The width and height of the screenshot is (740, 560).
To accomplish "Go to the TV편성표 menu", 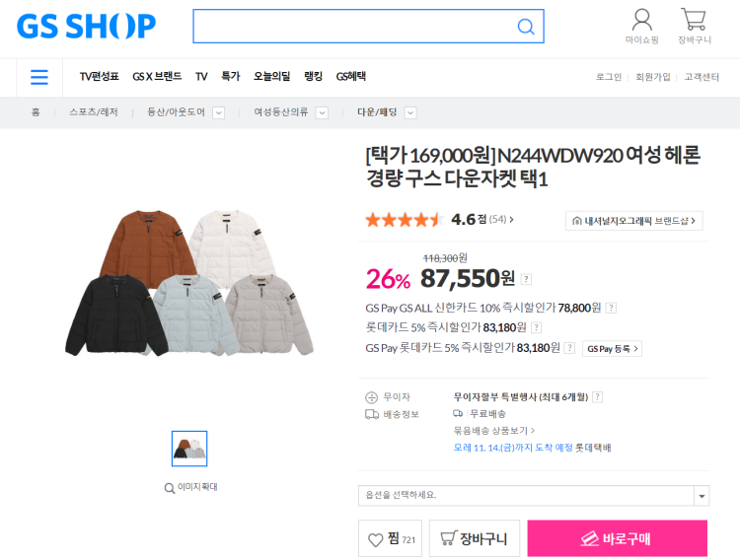I will (99, 77).
